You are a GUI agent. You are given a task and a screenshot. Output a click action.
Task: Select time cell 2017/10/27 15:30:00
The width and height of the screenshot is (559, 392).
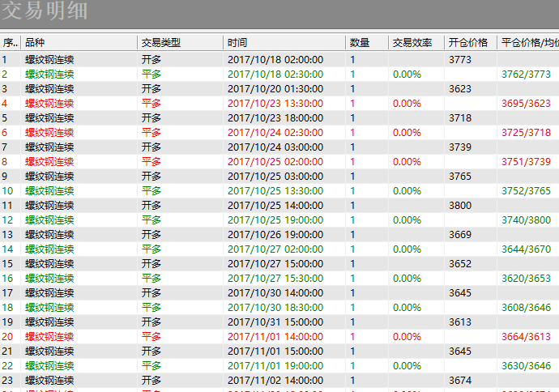tap(275, 279)
